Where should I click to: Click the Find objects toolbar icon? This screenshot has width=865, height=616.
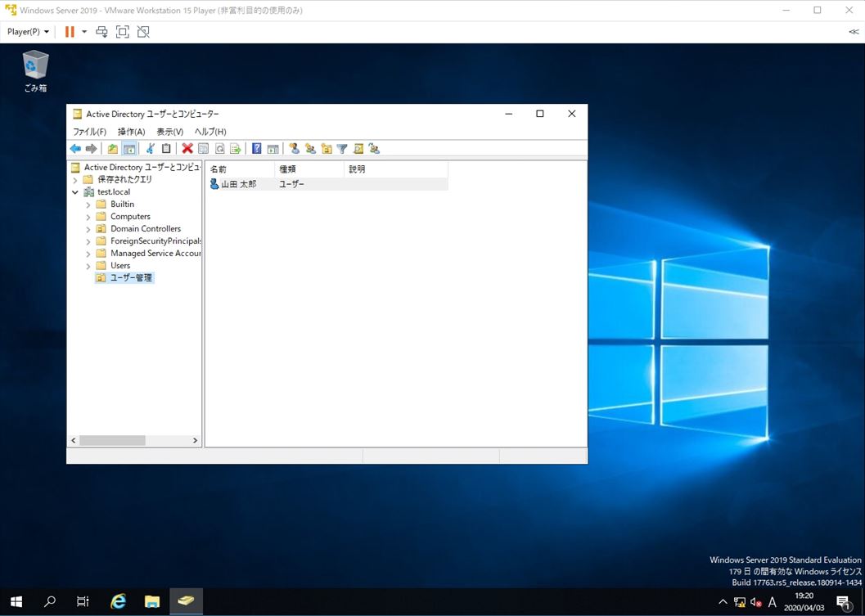pos(358,148)
